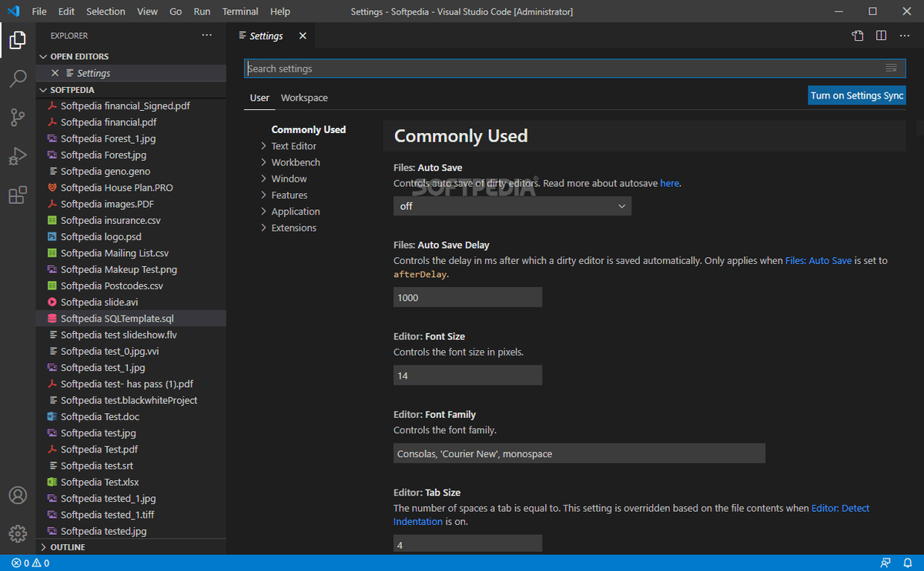924x571 pixels.
Task: Open the Extensions view
Action: click(x=18, y=195)
